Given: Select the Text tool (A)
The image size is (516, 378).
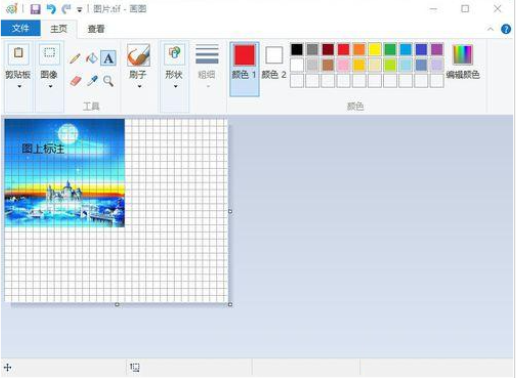Looking at the screenshot, I should coord(108,58).
